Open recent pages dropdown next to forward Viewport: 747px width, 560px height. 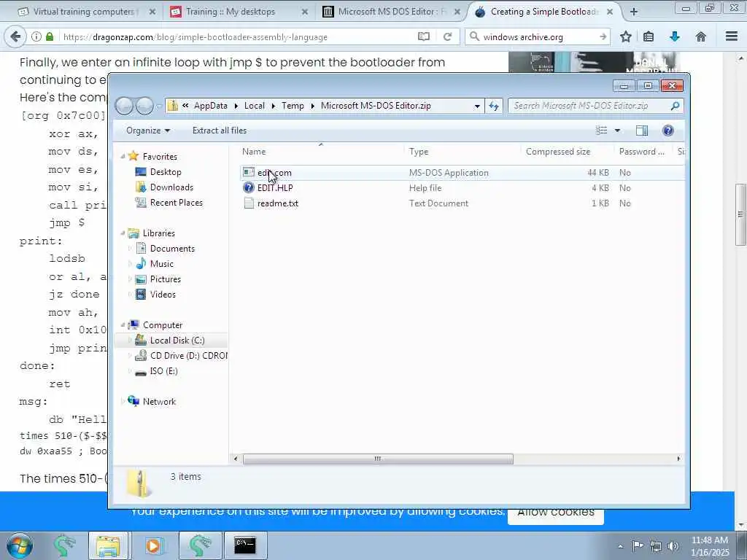pos(158,106)
